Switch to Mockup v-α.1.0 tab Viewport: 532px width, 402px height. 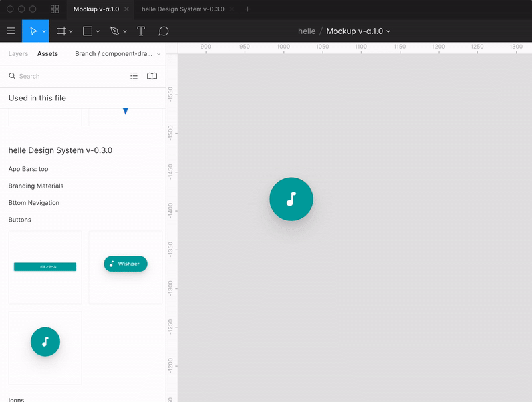(x=96, y=9)
